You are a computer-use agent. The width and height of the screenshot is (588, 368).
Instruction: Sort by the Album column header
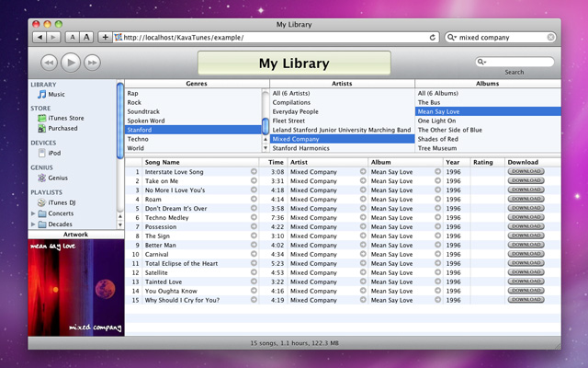point(405,162)
